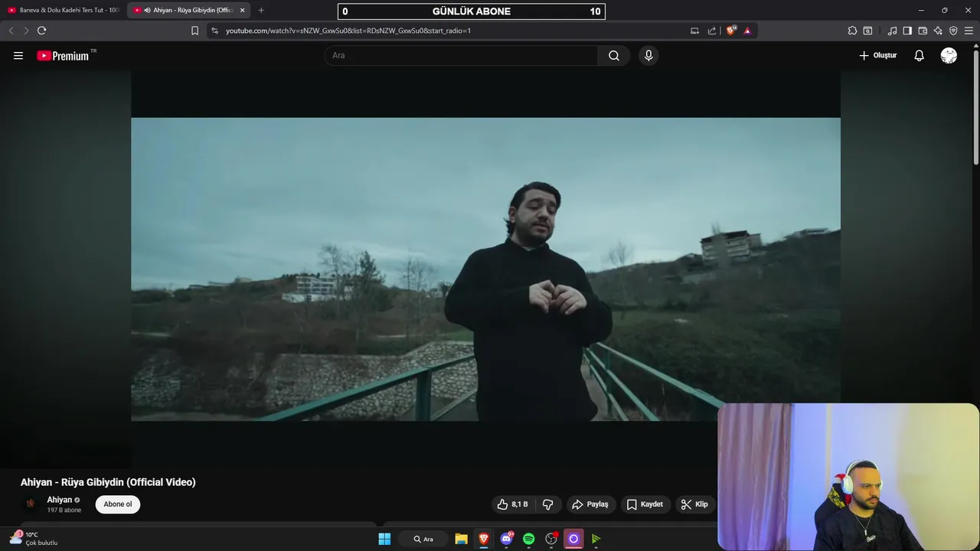980x551 pixels.
Task: Close the Ahiyan - Rüya Gibiydin tab
Action: [x=242, y=10]
